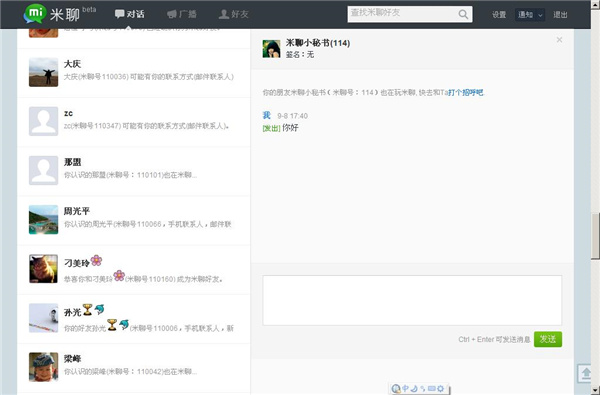Click the search magnifier icon
Image resolution: width=600 pixels, height=395 pixels.
[x=463, y=14]
